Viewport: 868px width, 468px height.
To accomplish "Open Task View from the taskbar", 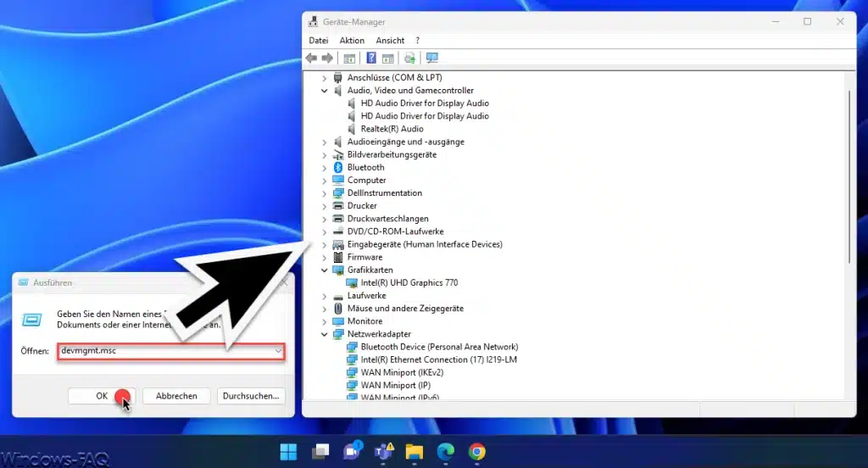I will [x=320, y=451].
